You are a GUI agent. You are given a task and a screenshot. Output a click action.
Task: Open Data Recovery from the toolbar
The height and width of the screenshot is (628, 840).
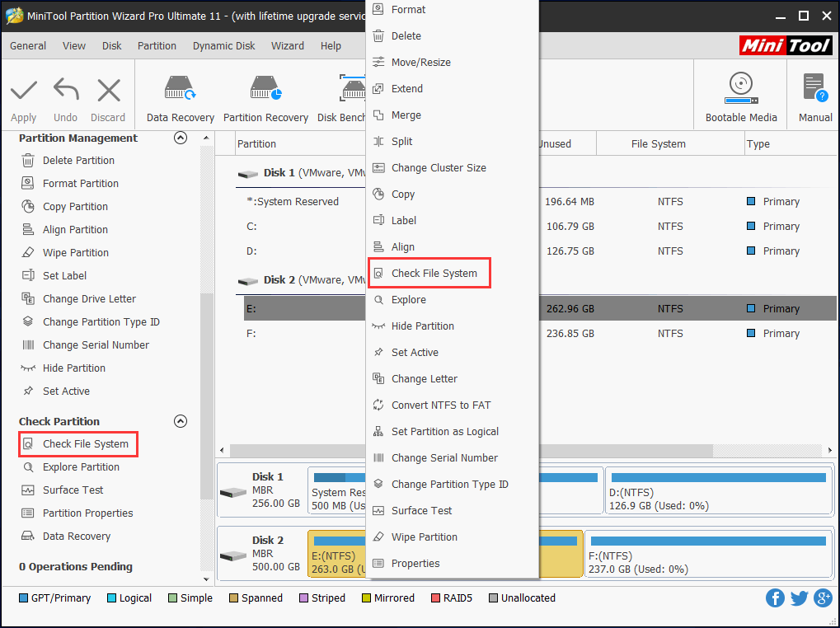180,99
